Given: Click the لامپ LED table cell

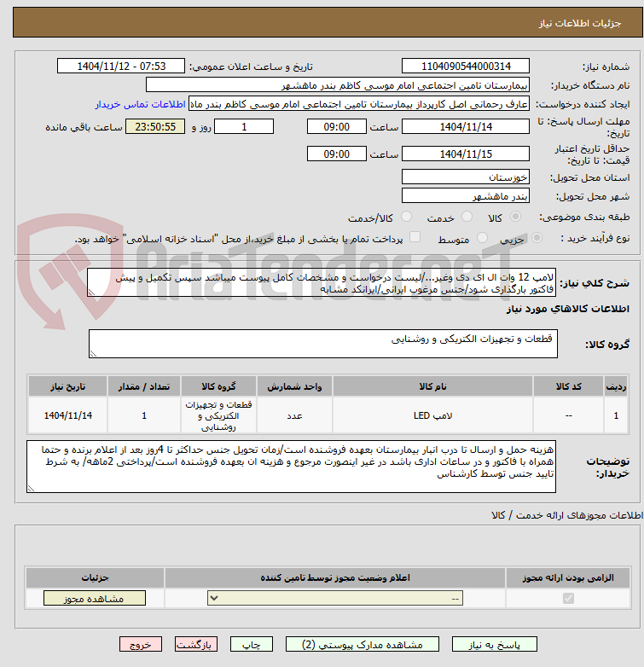Looking at the screenshot, I should pos(432,415).
